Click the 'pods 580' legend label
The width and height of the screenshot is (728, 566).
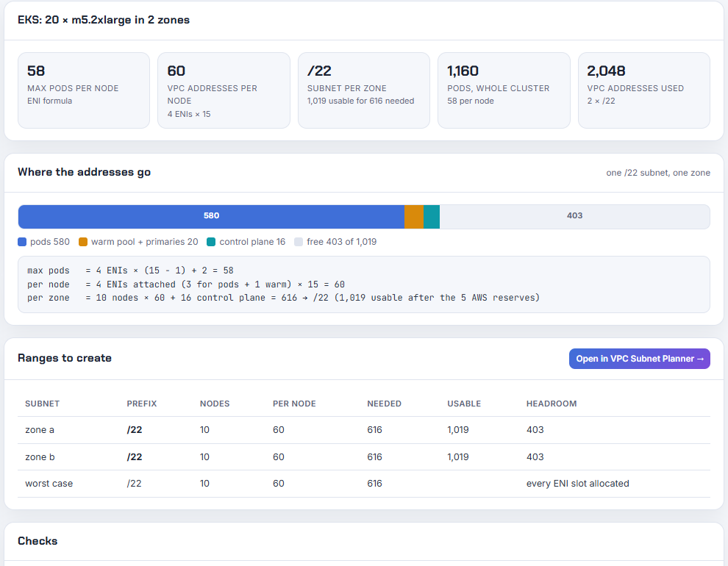tap(50, 242)
